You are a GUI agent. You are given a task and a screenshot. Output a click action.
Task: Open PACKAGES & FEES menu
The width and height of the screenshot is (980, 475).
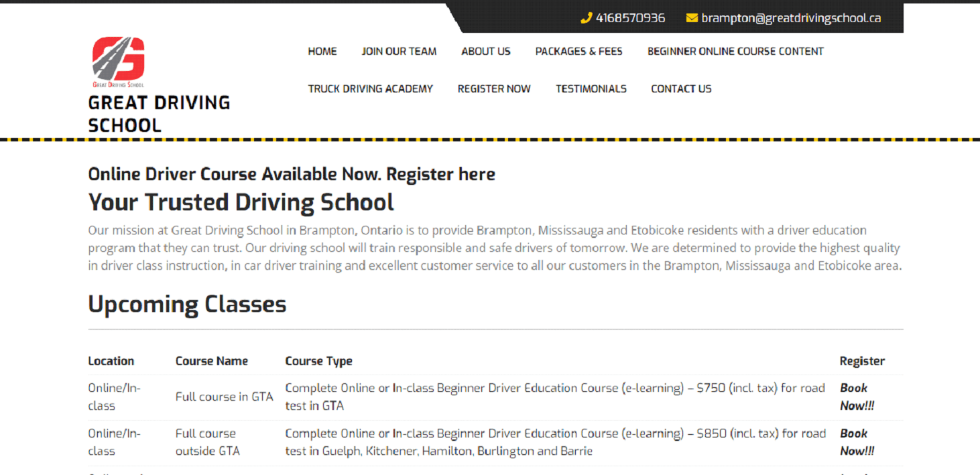(578, 51)
